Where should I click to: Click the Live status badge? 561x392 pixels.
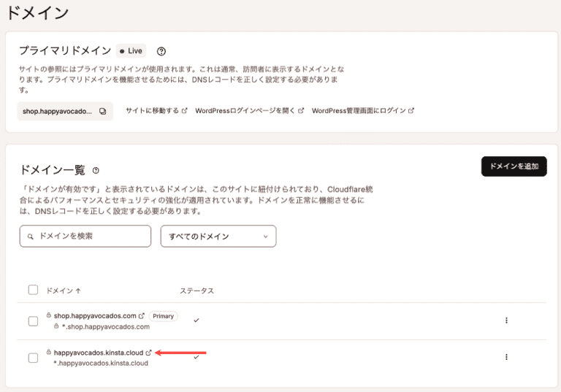coord(131,51)
